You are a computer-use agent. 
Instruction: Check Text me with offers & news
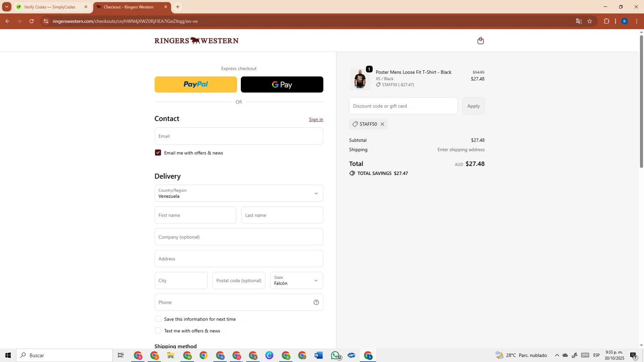pos(158,331)
